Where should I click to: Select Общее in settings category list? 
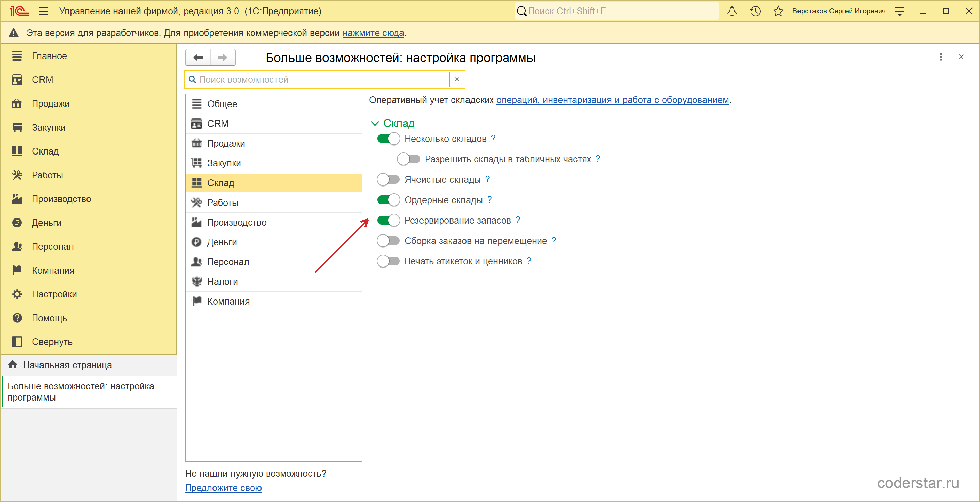coord(273,104)
